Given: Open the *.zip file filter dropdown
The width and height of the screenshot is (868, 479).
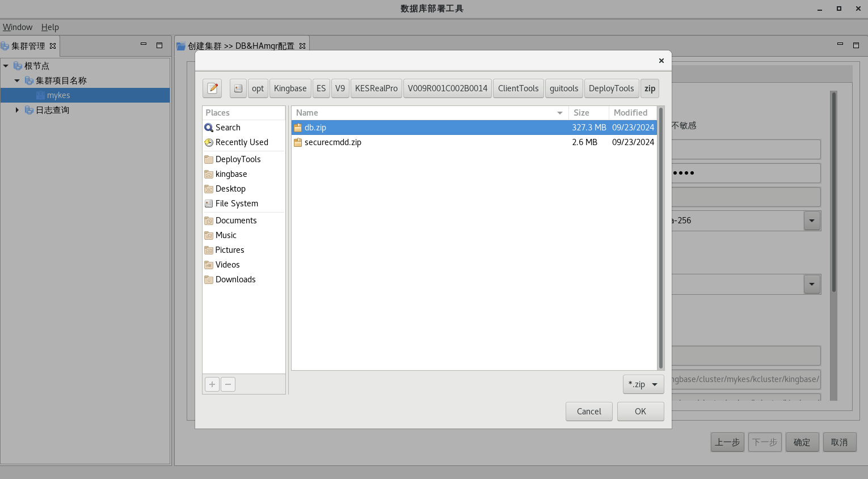Looking at the screenshot, I should (643, 384).
